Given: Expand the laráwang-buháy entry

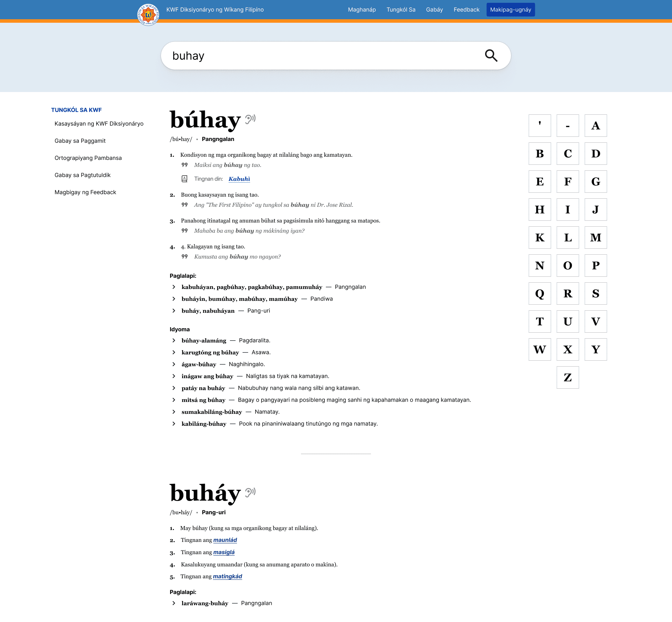Looking at the screenshot, I should pos(174,603).
